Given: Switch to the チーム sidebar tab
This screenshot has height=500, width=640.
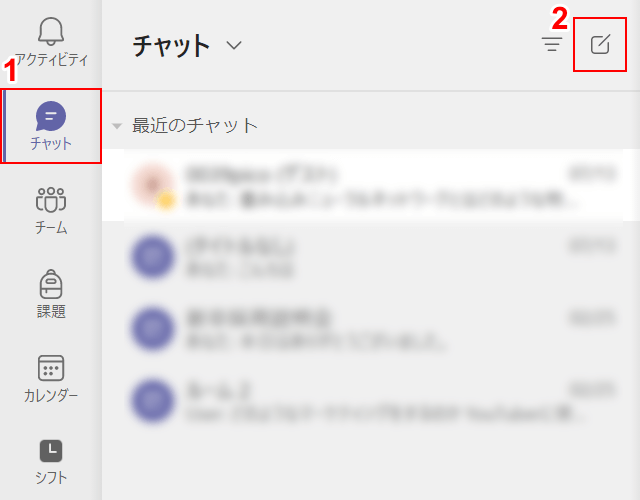Looking at the screenshot, I should [51, 228].
